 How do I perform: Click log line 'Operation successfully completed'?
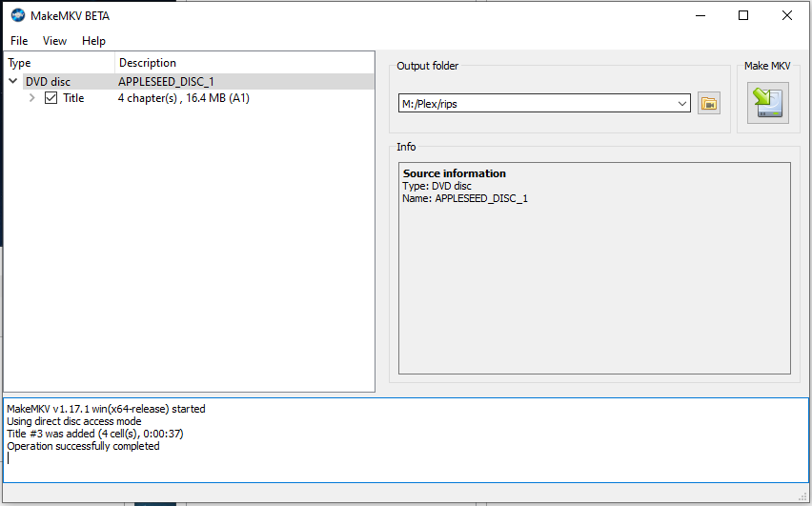[x=83, y=446]
